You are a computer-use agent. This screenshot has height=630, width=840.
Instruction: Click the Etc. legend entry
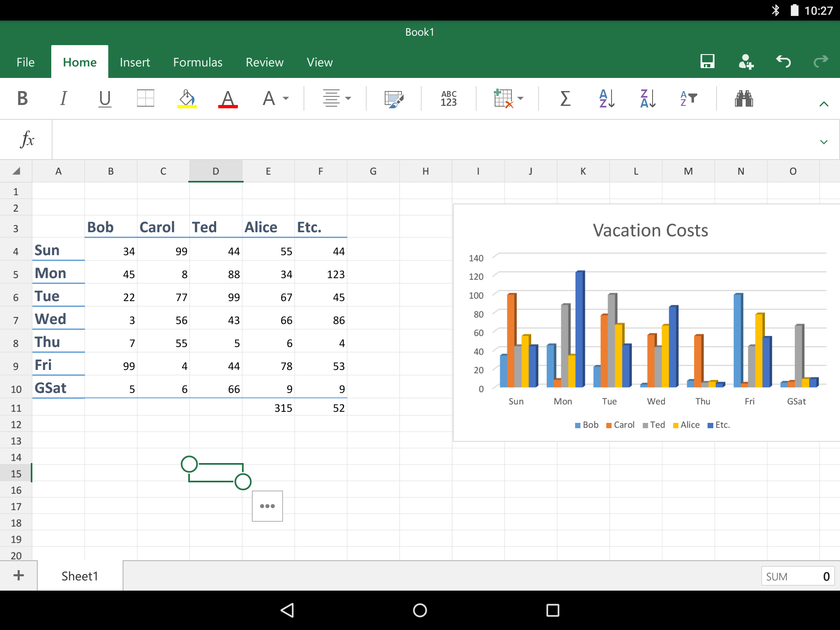[x=719, y=425]
